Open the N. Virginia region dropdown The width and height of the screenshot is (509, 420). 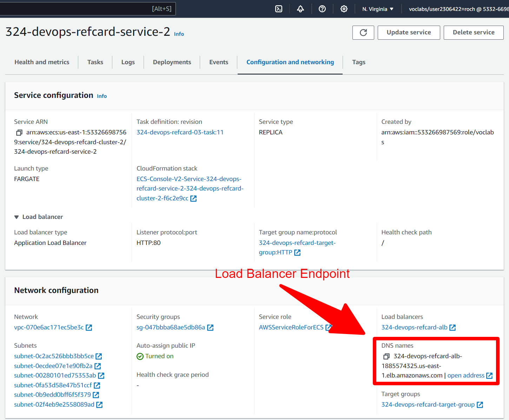click(x=378, y=9)
